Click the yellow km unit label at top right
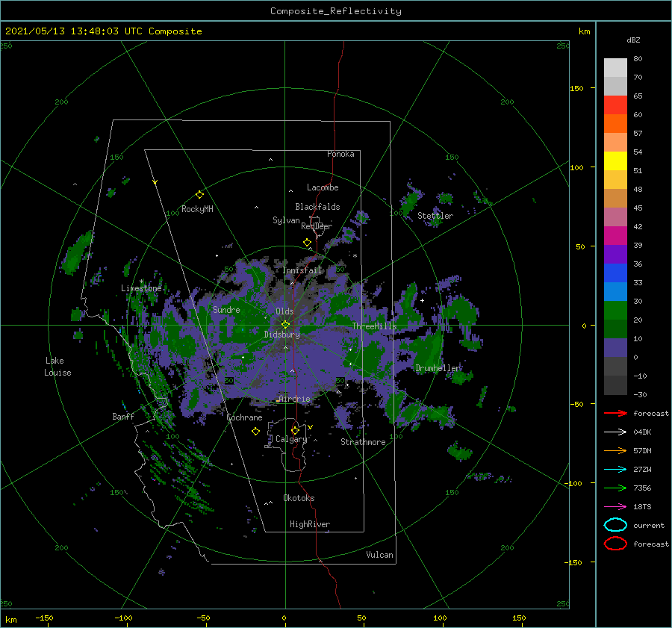This screenshot has height=628, width=672. (x=584, y=31)
